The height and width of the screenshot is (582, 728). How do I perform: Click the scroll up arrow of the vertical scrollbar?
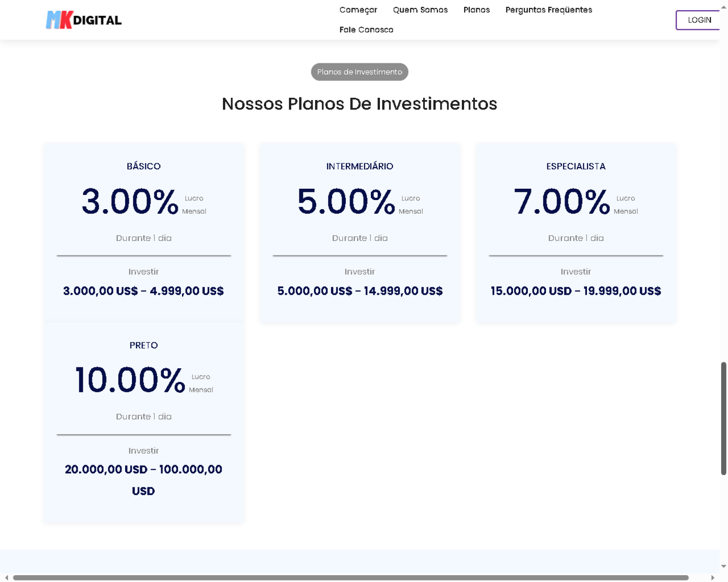[x=723, y=7]
